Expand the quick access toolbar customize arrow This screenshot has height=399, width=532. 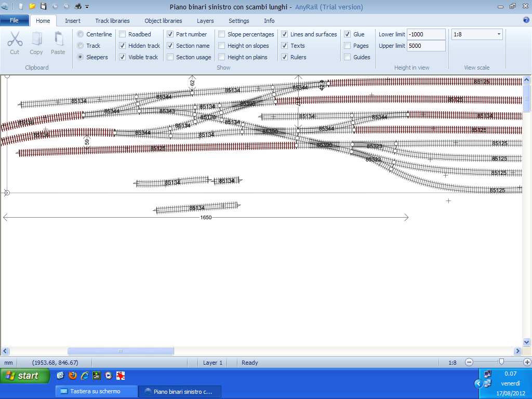87,7
